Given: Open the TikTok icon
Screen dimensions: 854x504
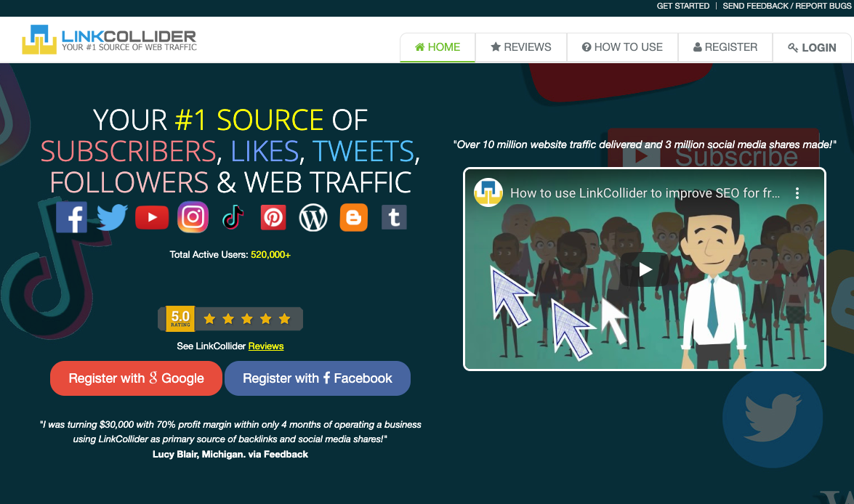Looking at the screenshot, I should (233, 217).
